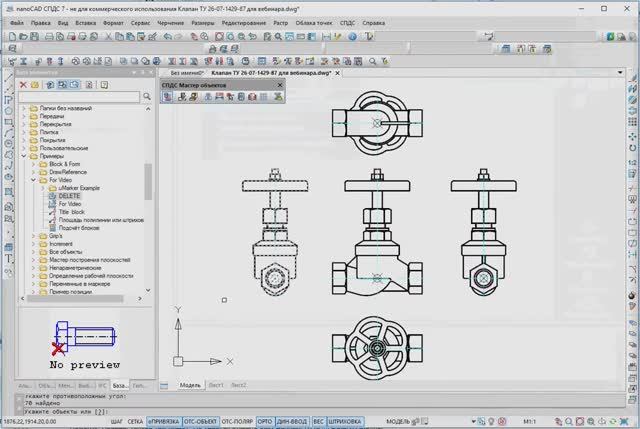Image resolution: width=640 pixels, height=429 pixels.
Task: Toggle оПРИВЯЗКА object snap
Action: [x=164, y=422]
